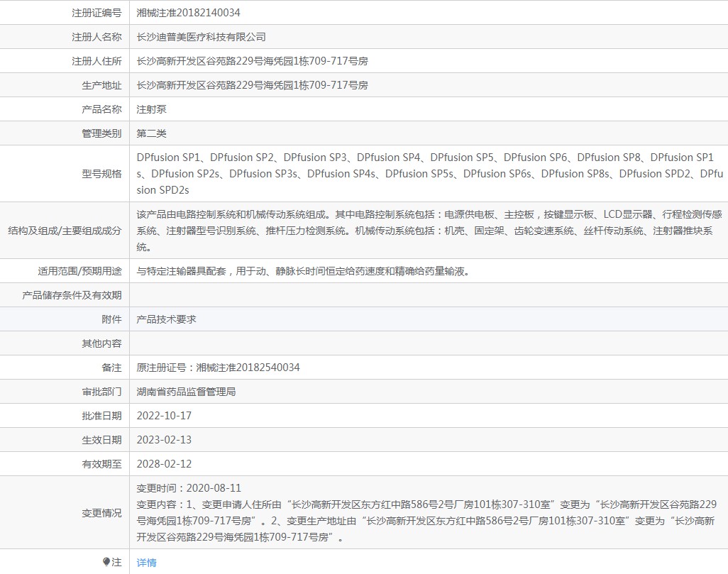Click the 有效期至 label
The width and height of the screenshot is (728, 574).
[x=101, y=464]
